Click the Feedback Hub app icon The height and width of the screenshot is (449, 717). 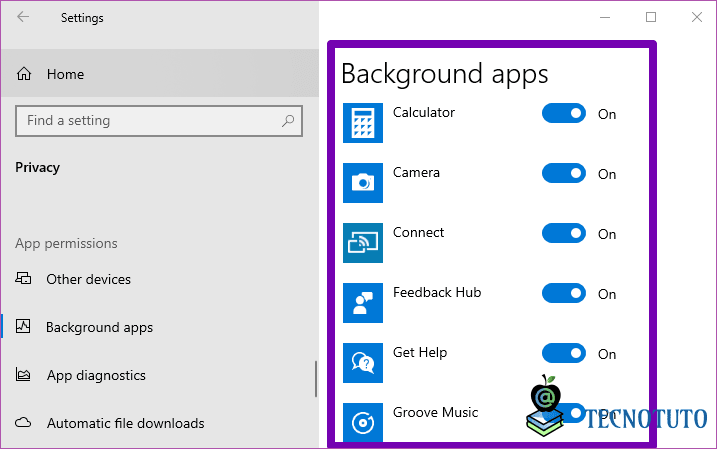(363, 303)
